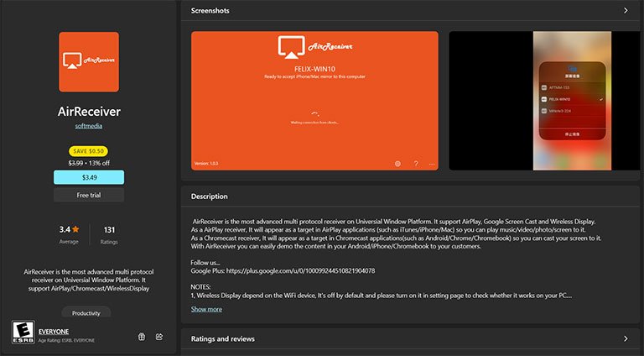The image size is (644, 356).
Task: Click the share icon in the bottom left panel
Action: click(159, 337)
